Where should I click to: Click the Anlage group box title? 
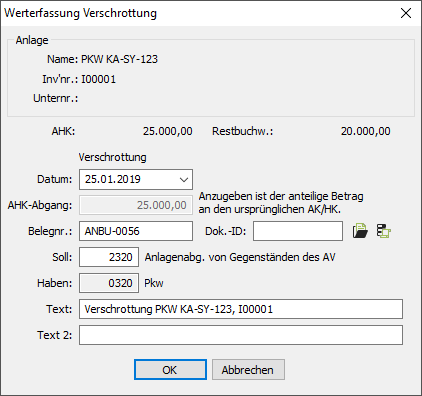32,40
